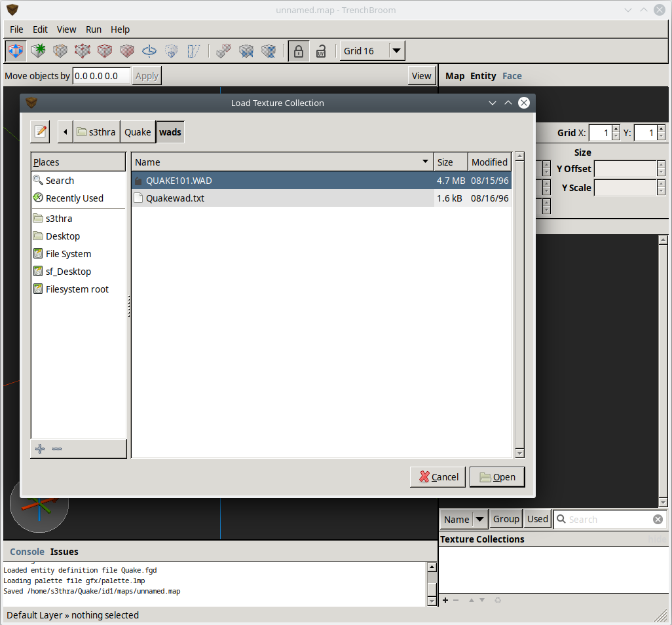The image size is (672, 625).
Task: Add a bookmark with the Places plus icon
Action: (40, 448)
